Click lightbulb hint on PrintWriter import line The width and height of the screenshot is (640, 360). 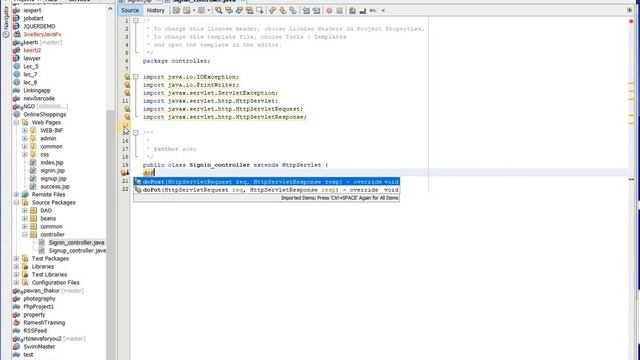[127, 85]
